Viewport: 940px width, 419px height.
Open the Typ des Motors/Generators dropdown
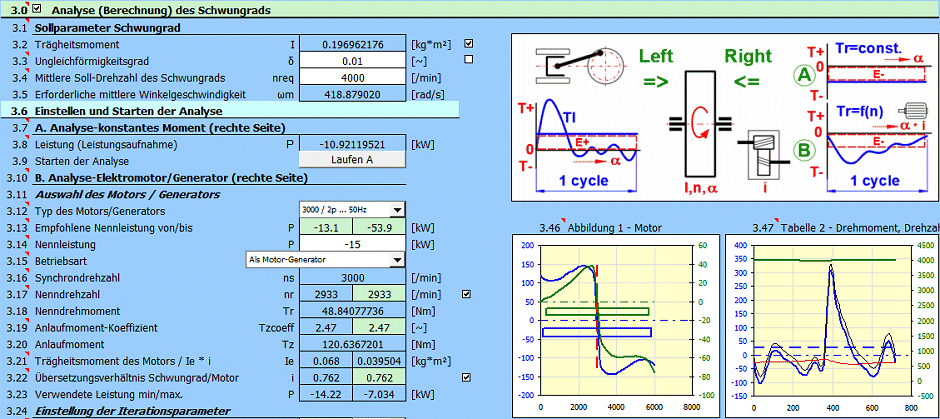pos(396,210)
